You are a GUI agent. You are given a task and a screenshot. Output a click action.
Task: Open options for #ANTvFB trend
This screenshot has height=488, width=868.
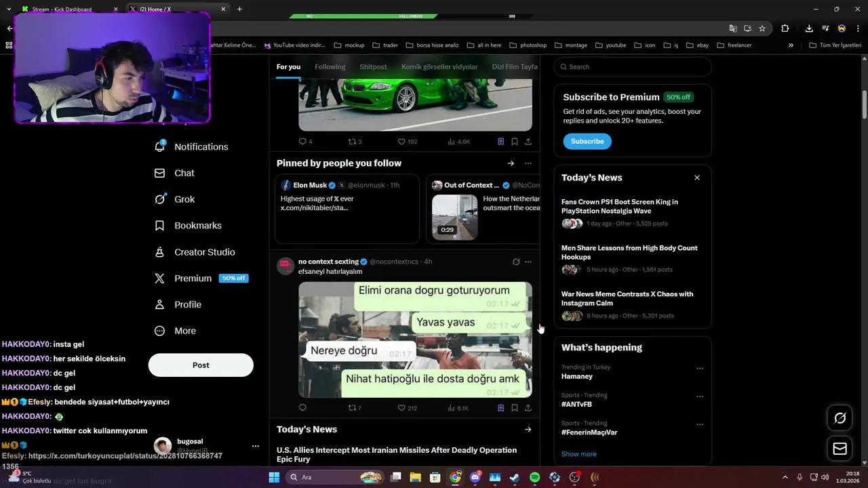[x=700, y=396]
